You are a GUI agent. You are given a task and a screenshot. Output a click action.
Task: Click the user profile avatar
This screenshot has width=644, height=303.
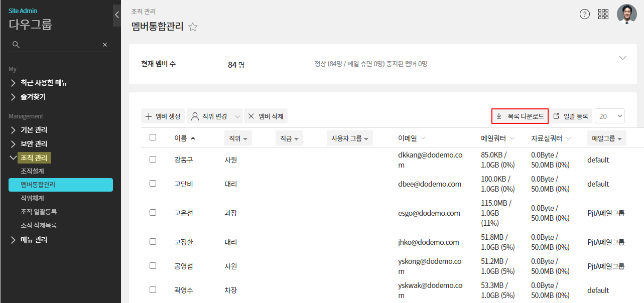[x=626, y=14]
